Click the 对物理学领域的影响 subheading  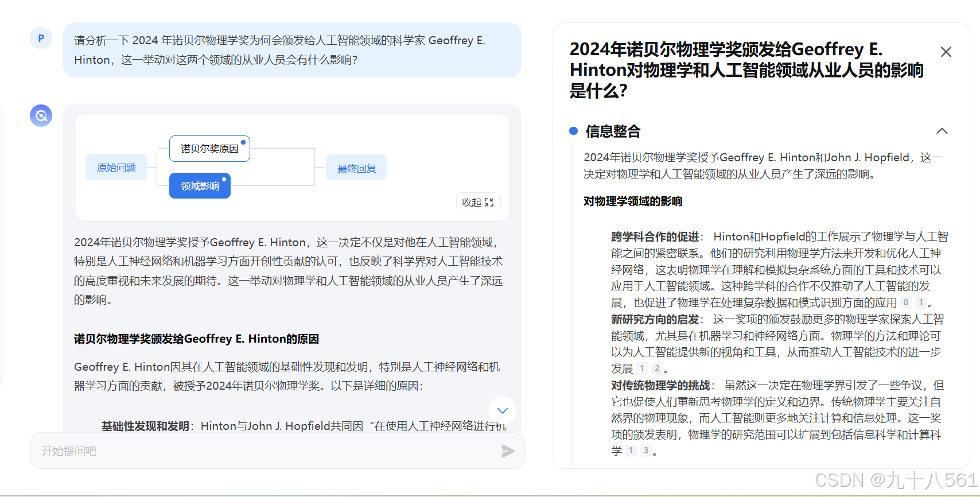pos(633,201)
